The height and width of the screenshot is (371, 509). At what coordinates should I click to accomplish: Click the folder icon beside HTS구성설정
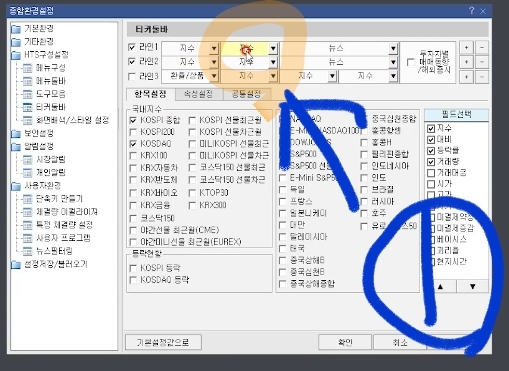click(16, 55)
